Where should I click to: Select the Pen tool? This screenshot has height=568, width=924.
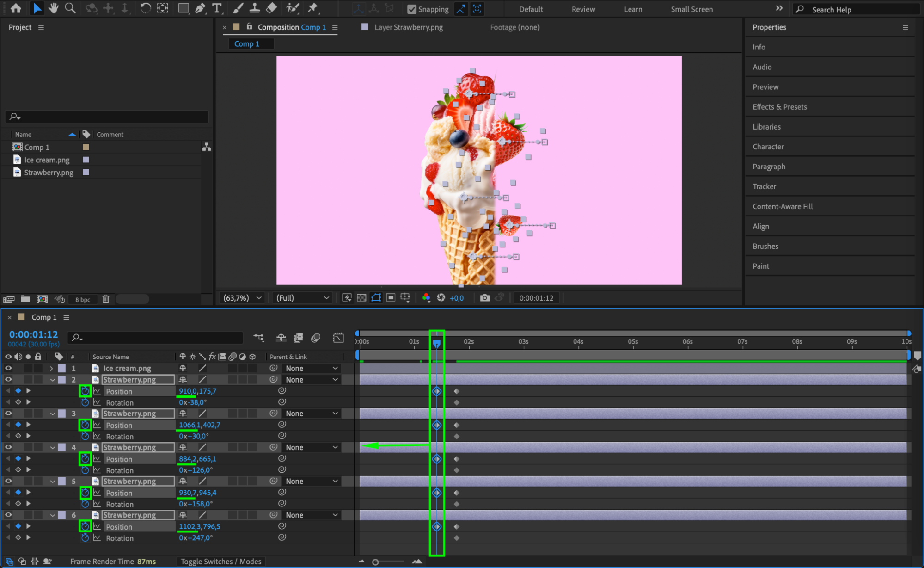[200, 8]
